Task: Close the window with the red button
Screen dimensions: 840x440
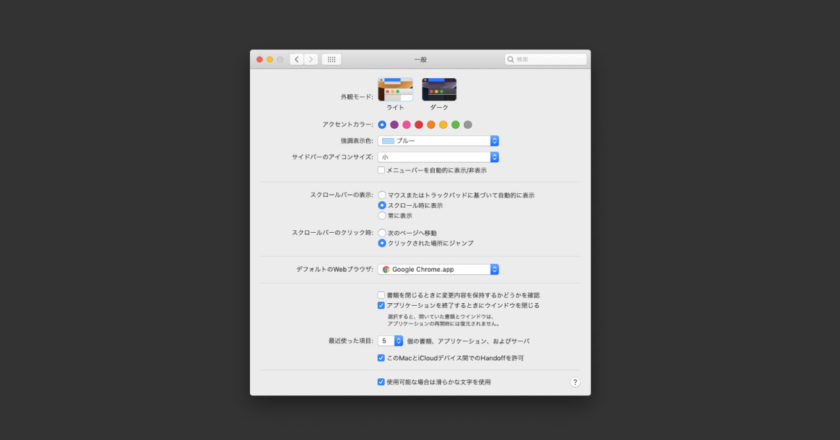Action: tap(260, 59)
